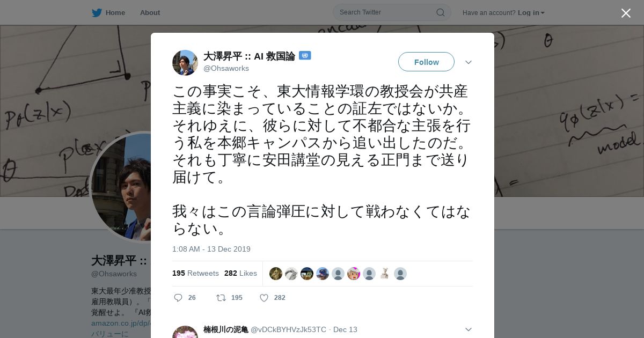
Task: Click the reply speech bubble icon
Action: 178,298
